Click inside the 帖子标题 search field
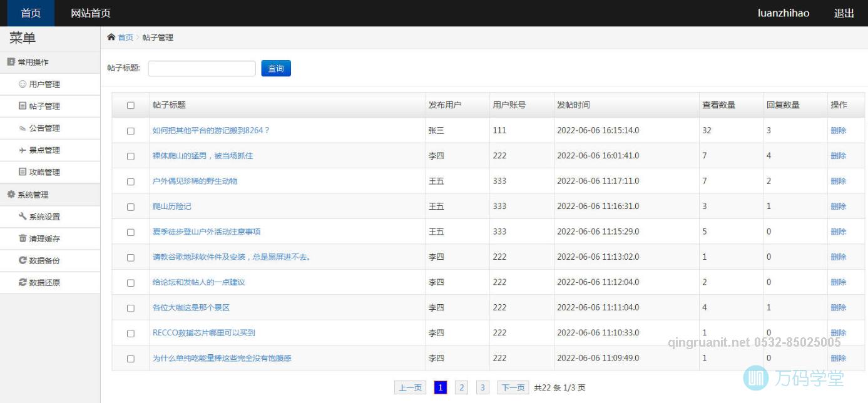 click(x=202, y=68)
